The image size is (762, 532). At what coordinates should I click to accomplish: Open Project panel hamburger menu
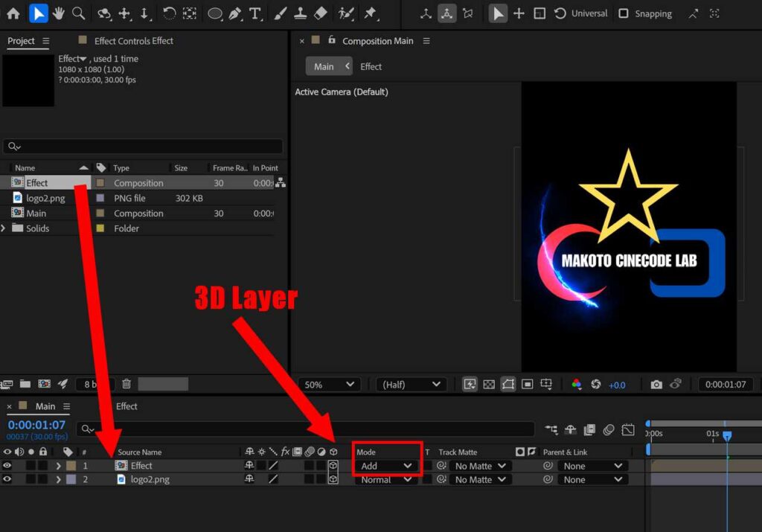coord(45,41)
